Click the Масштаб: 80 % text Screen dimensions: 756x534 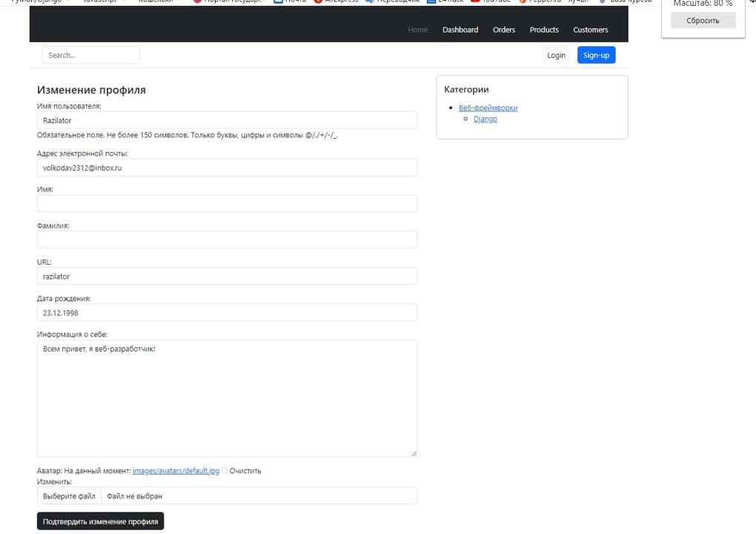tap(703, 4)
